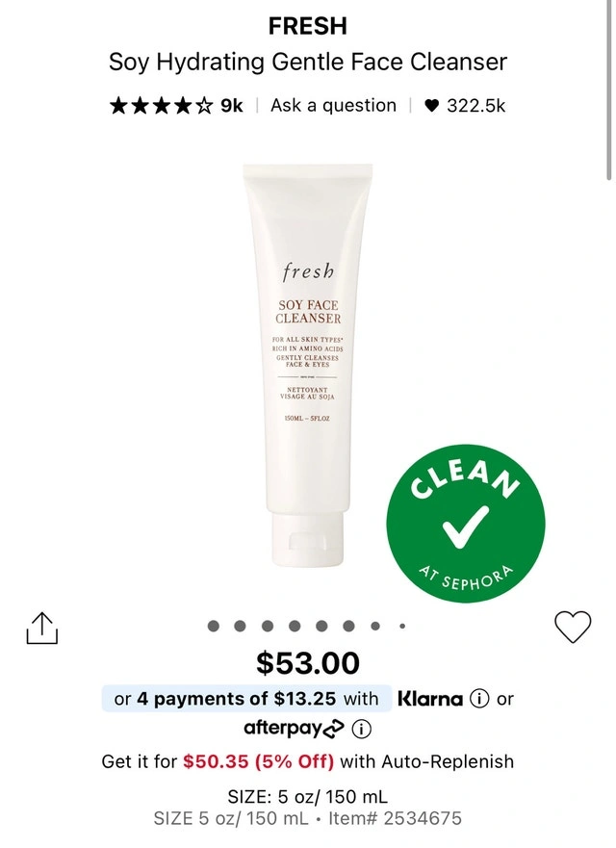Open Klarna info icon

coord(479,699)
